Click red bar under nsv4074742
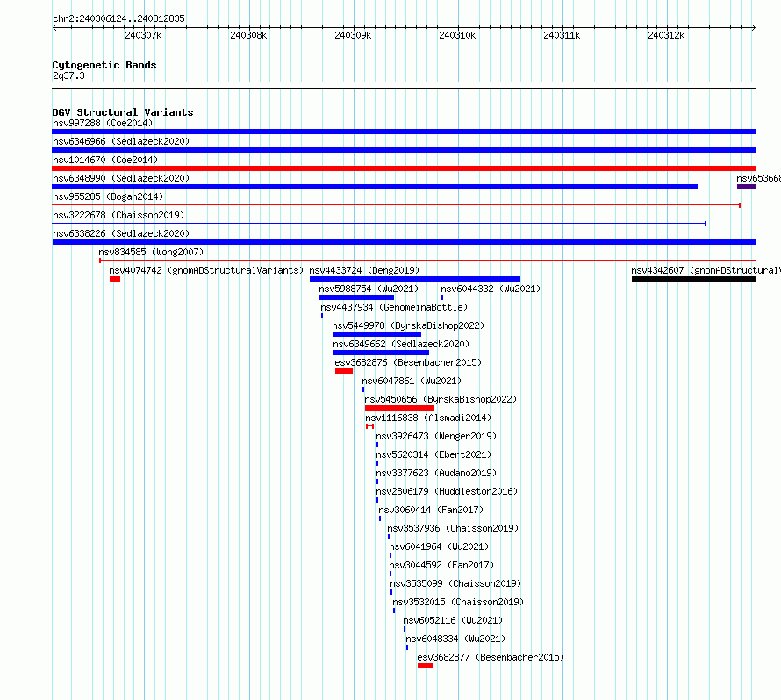Image resolution: width=781 pixels, height=700 pixels. (x=115, y=279)
